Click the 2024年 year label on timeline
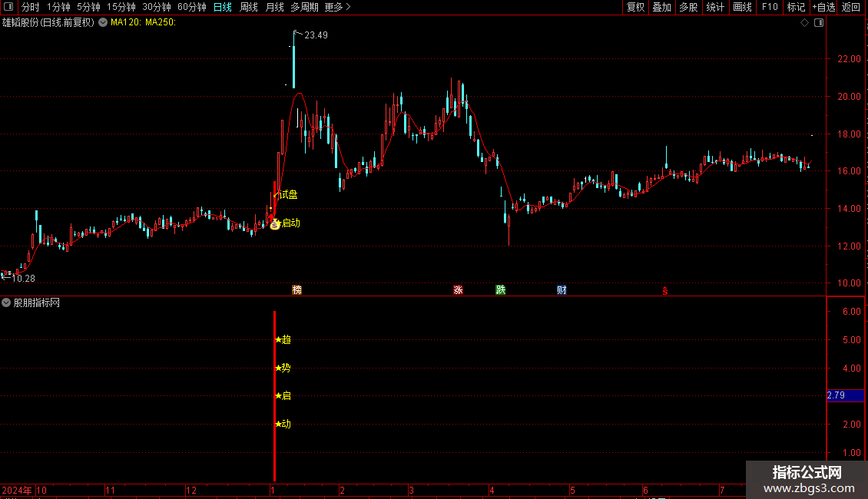This screenshot has height=499, width=868. click(x=17, y=490)
